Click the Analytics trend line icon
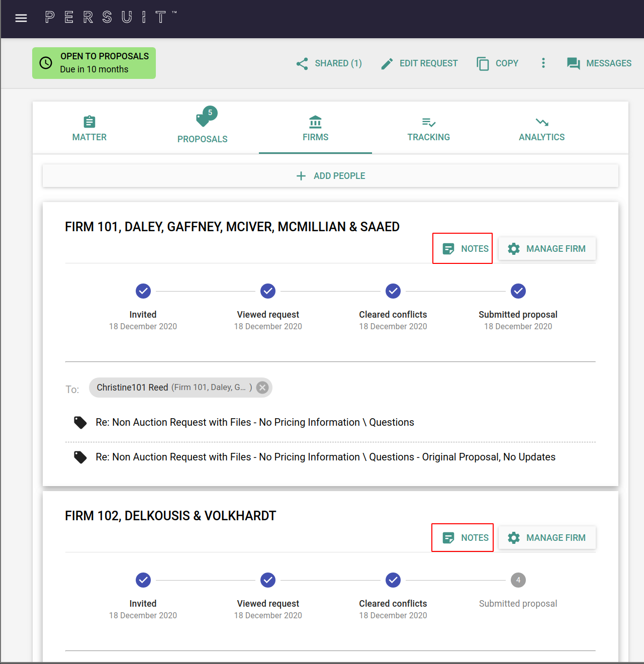The image size is (644, 664). (542, 122)
